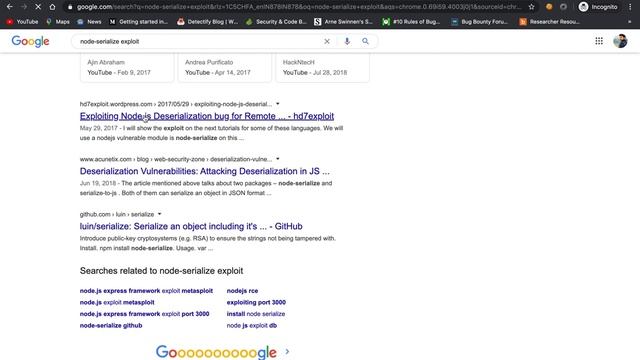Open Andrea Purificato YouTube video card
640x360 pixels.
pos(224,67)
